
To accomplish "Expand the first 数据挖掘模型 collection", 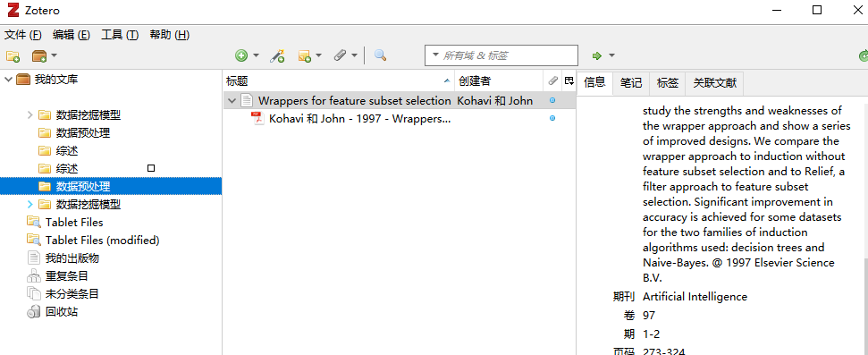I will coord(30,115).
